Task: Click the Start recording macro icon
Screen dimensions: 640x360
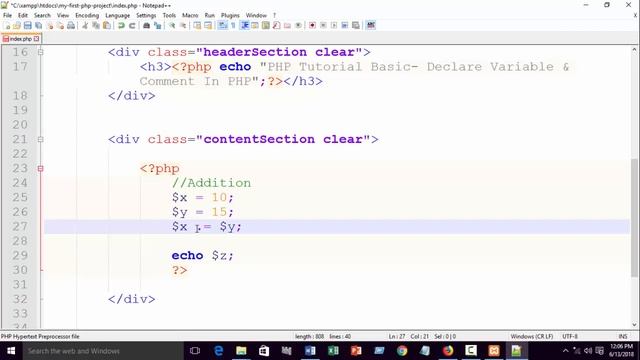Action: click(312, 26)
